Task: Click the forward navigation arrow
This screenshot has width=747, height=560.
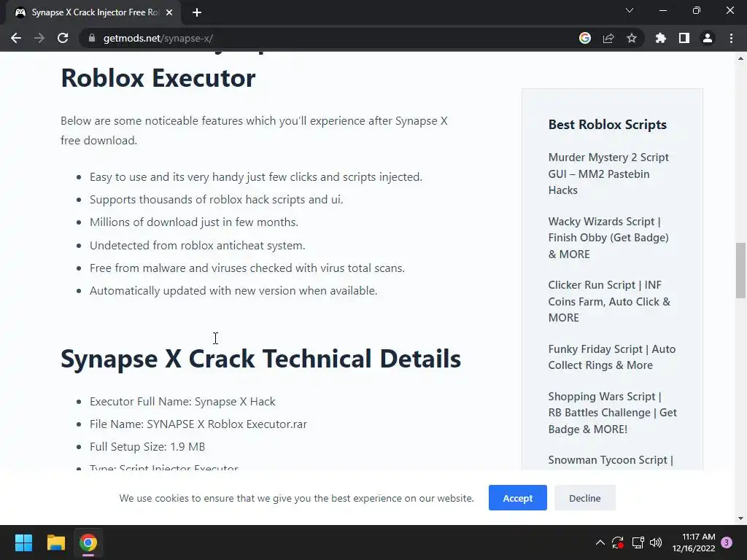Action: (39, 38)
